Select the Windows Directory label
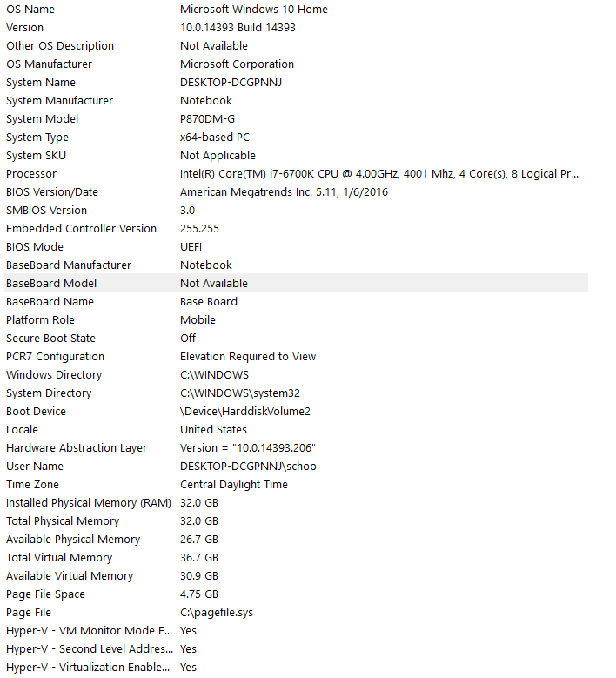 pyautogui.click(x=54, y=374)
